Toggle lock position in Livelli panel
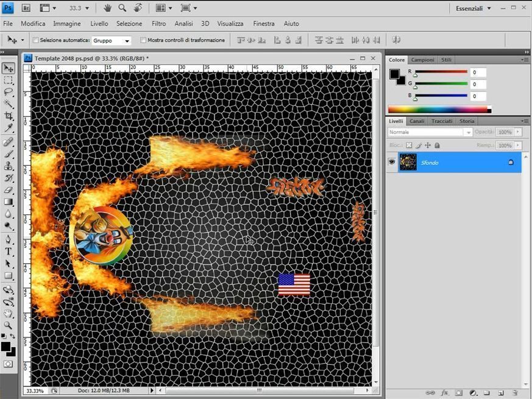The width and height of the screenshot is (532, 399). pos(428,145)
